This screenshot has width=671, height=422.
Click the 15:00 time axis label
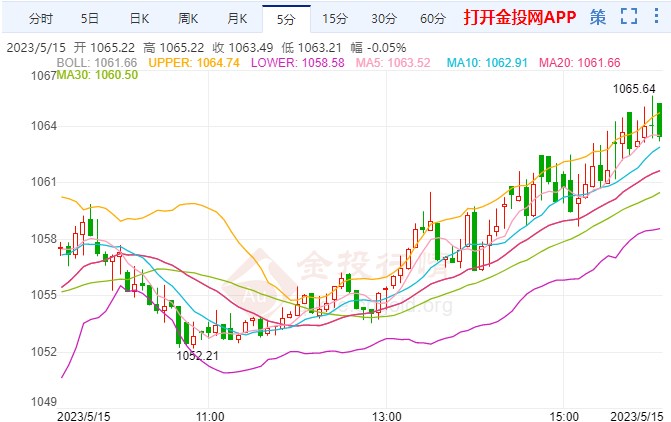(x=564, y=416)
